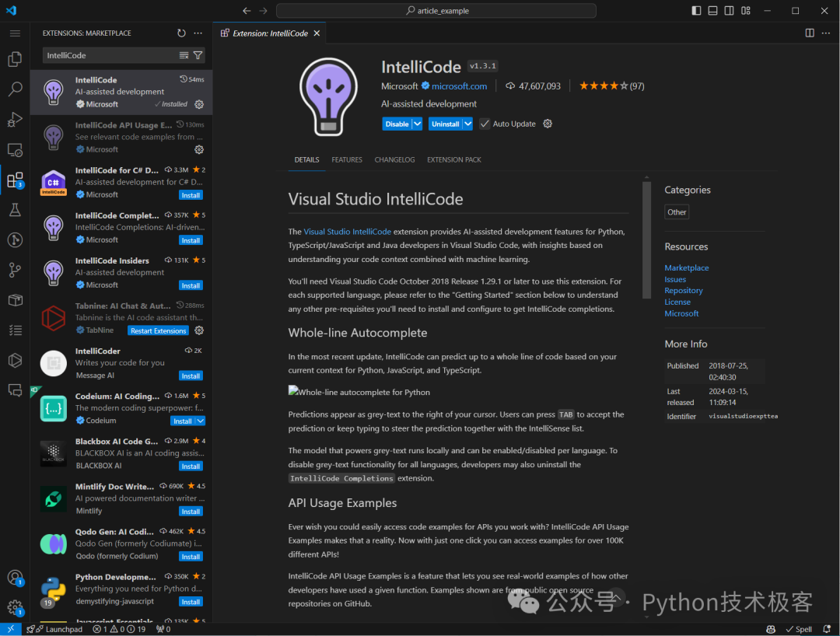The image size is (840, 636).
Task: Close the Extension: IntelliCode tab
Action: (x=317, y=33)
